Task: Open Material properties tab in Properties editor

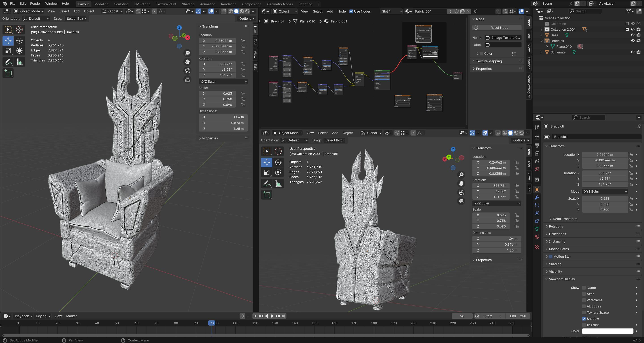Action: (536, 237)
